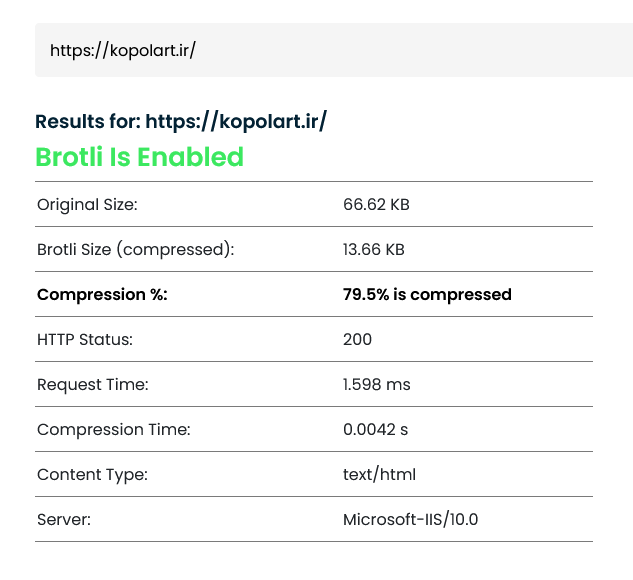Click the 1.598 ms value
633x580 pixels.
point(377,384)
